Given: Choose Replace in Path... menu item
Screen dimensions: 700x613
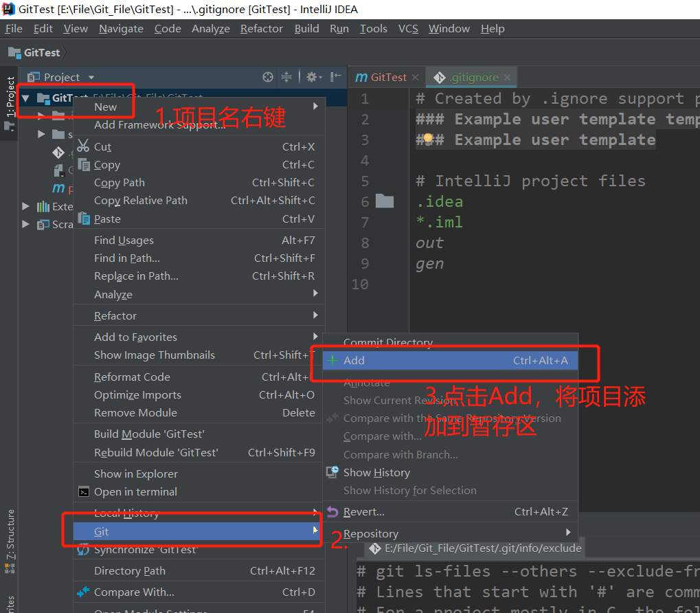Looking at the screenshot, I should pos(199,276).
